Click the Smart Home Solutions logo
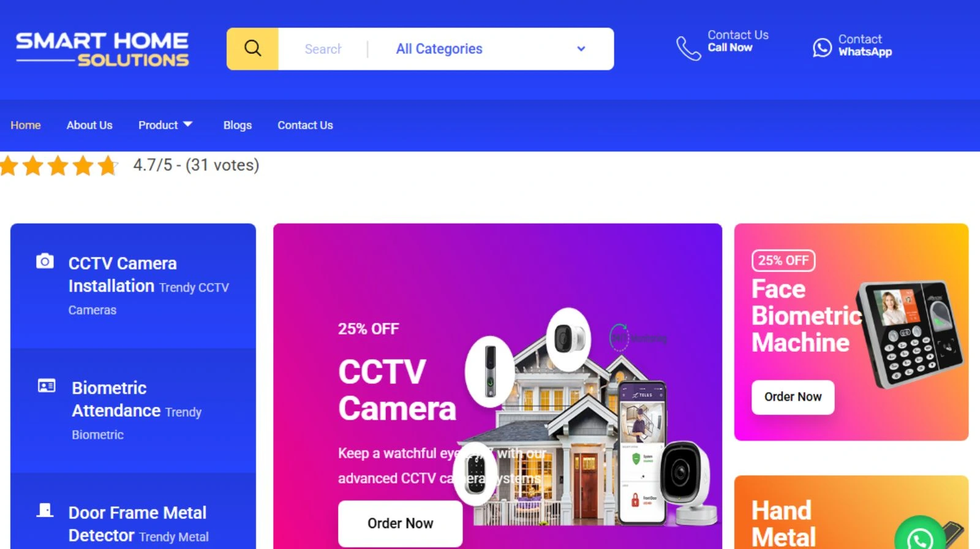The width and height of the screenshot is (980, 549). [102, 49]
